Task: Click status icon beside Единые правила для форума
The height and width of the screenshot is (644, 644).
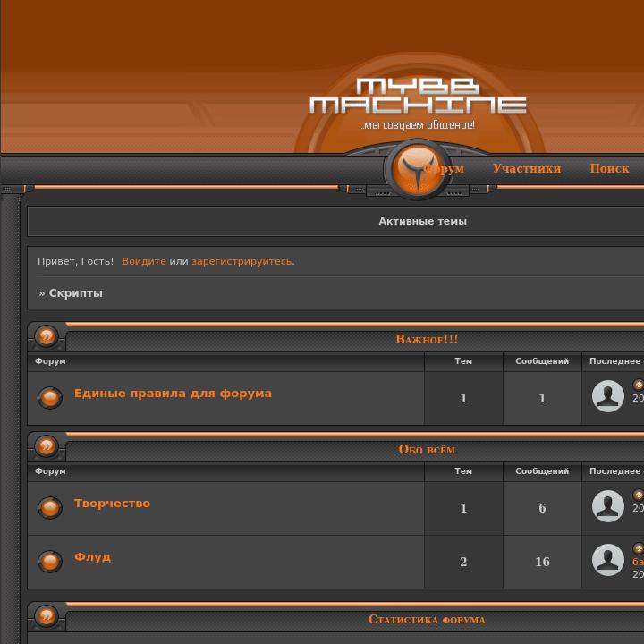Action: tap(50, 398)
